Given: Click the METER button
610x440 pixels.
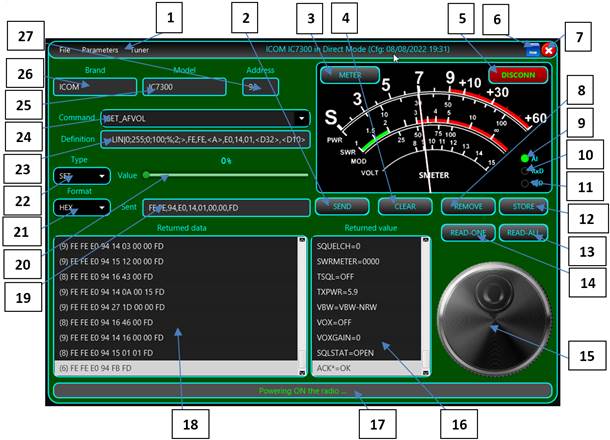Looking at the screenshot, I should click(350, 74).
